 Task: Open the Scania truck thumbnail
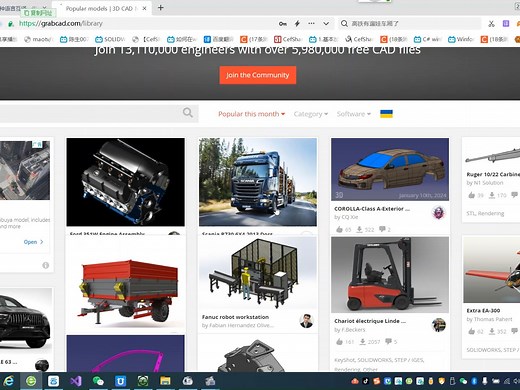coord(258,182)
